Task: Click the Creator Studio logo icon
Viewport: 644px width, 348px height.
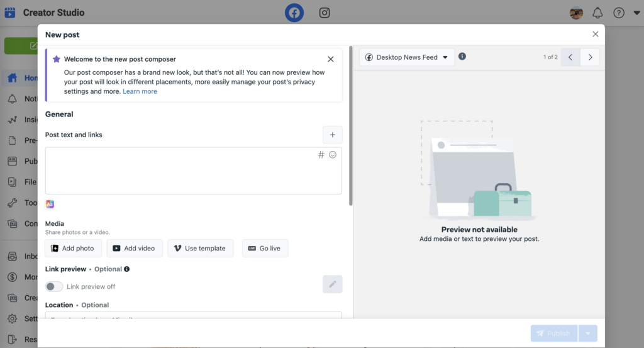Action: [10, 13]
